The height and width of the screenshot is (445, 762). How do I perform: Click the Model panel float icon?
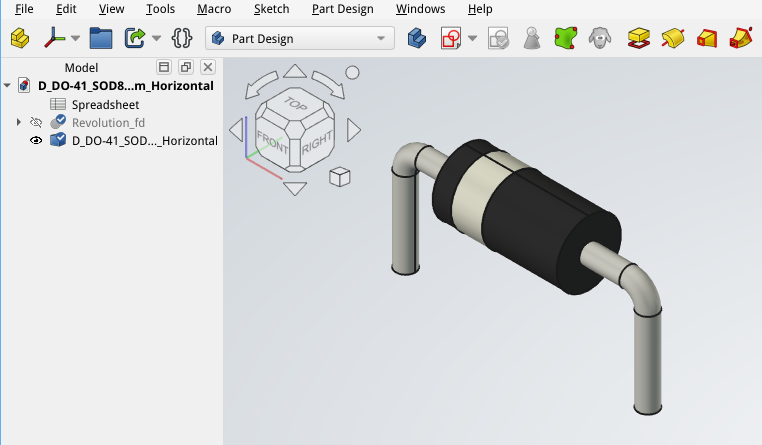pyautogui.click(x=186, y=67)
